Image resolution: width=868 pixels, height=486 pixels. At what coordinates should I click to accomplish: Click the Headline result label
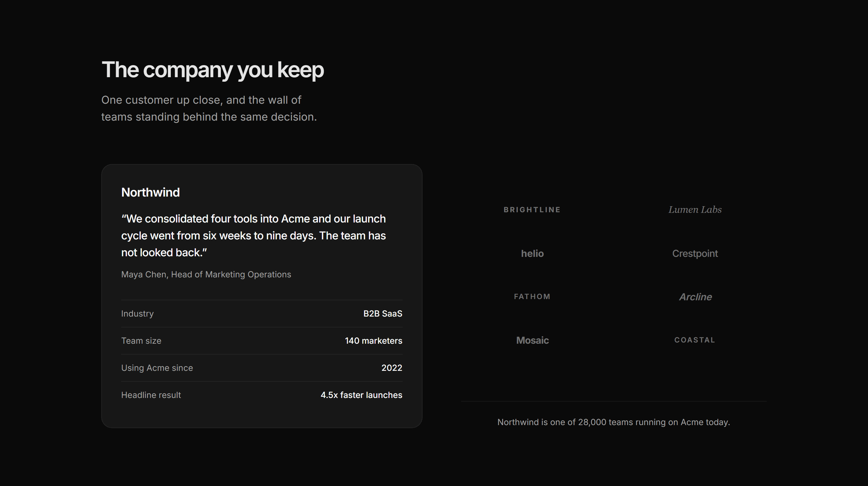(x=151, y=395)
